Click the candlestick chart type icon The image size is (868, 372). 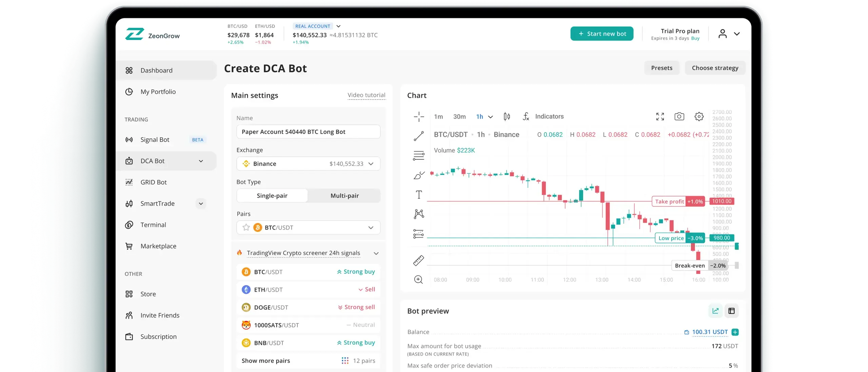507,116
